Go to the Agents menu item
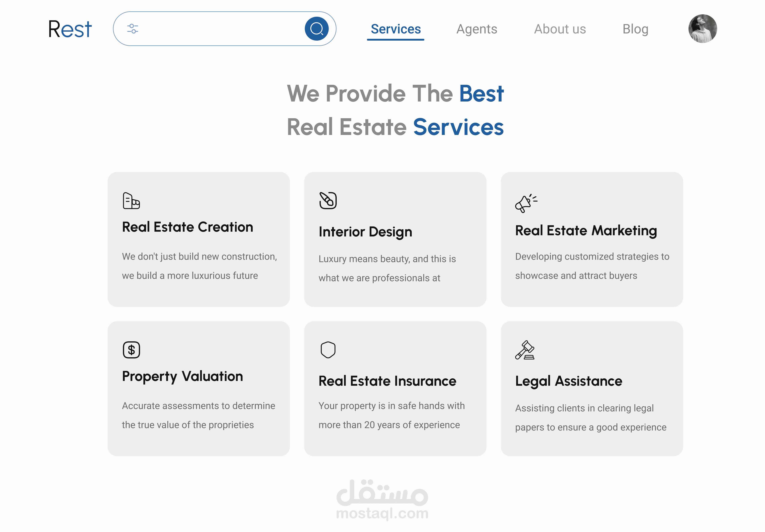 click(x=477, y=29)
